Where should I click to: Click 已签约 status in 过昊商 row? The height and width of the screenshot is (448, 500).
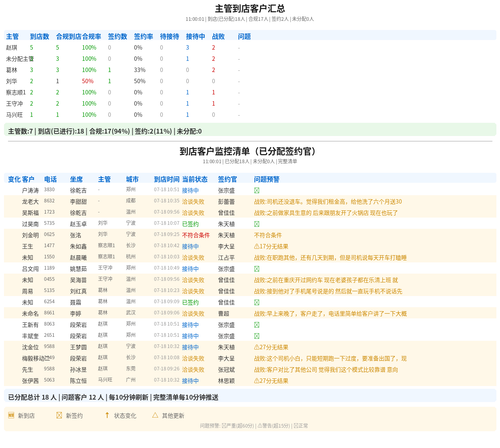190,224
